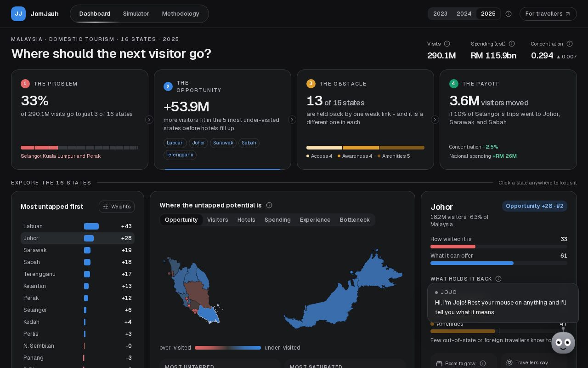Select year 2025
Screen dimensions: 588x368
[x=488, y=14]
